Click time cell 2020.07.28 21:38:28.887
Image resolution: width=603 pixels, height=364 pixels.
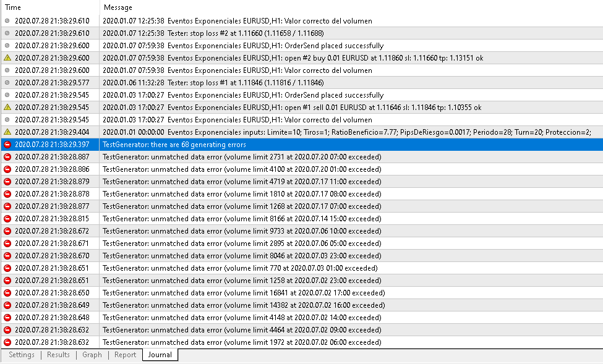click(x=52, y=157)
